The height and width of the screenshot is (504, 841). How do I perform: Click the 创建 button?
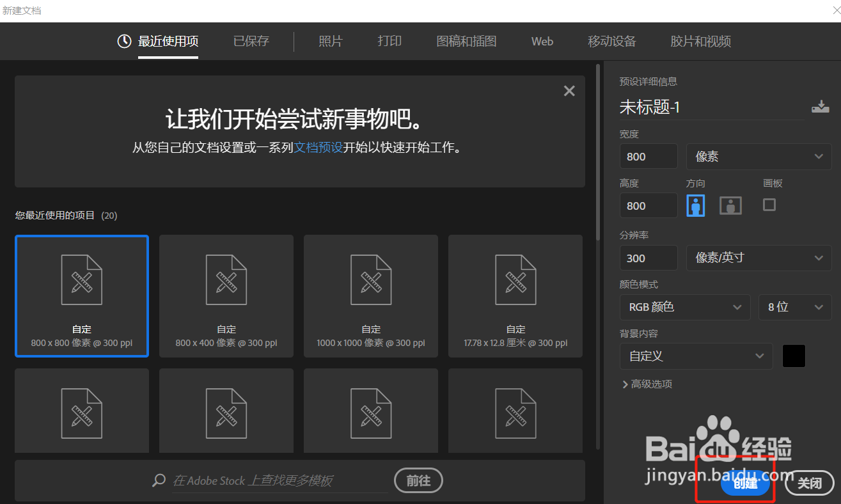coord(744,483)
